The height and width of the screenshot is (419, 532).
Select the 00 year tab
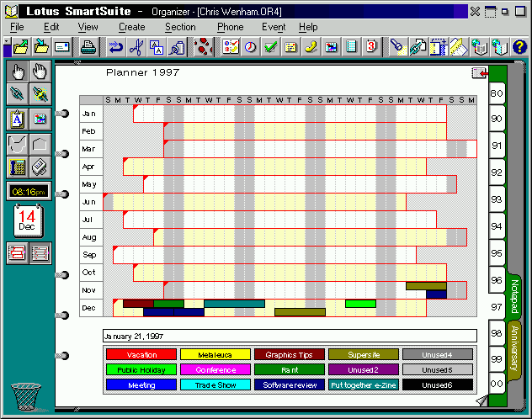(497, 384)
